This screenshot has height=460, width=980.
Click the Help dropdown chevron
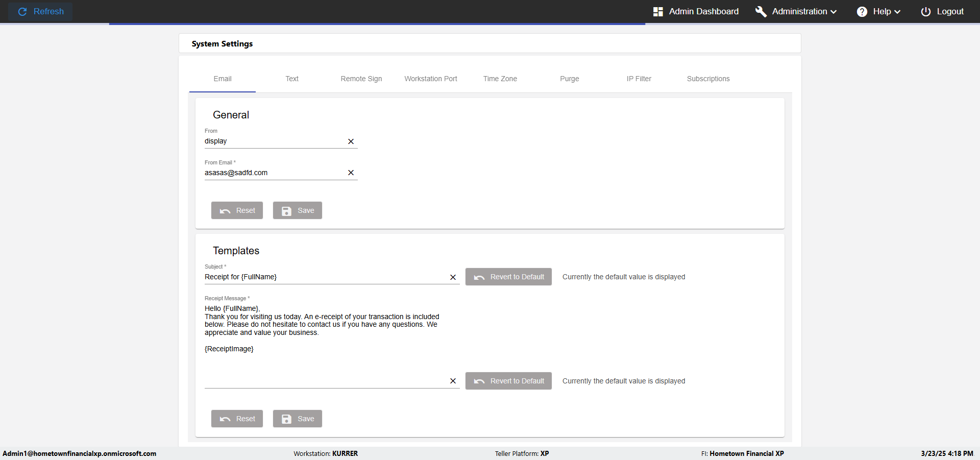pos(897,12)
